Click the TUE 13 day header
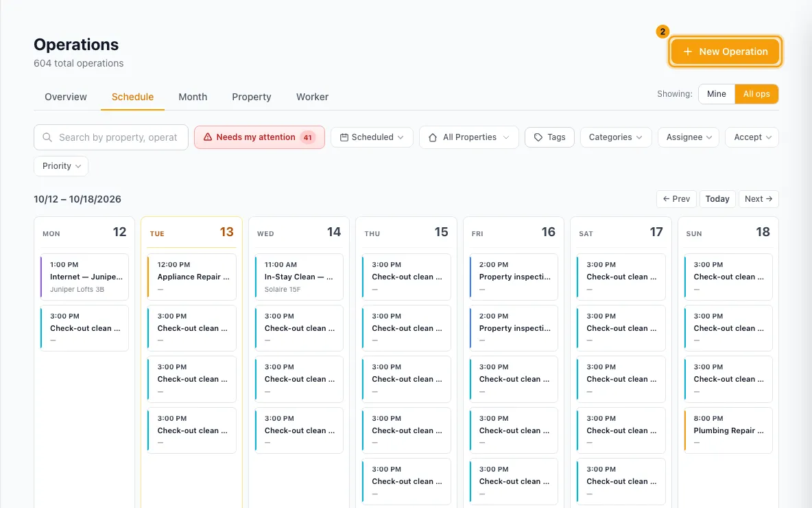This screenshot has width=812, height=508. pos(191,232)
